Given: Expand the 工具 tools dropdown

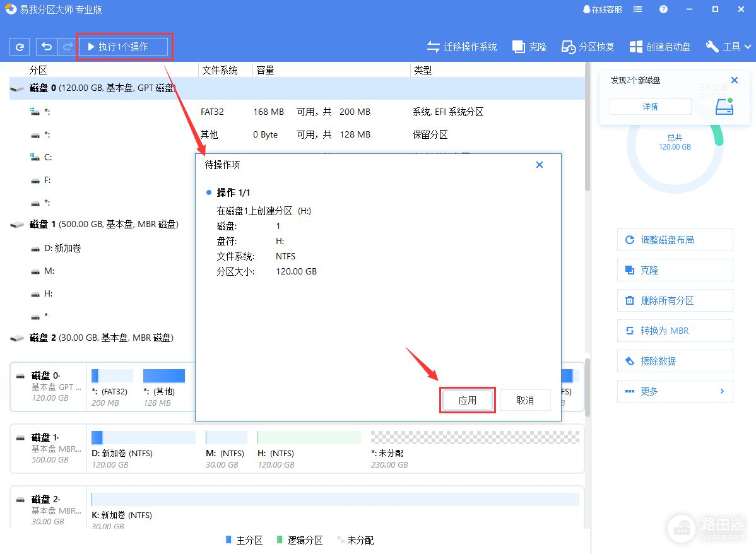Looking at the screenshot, I should pyautogui.click(x=729, y=47).
